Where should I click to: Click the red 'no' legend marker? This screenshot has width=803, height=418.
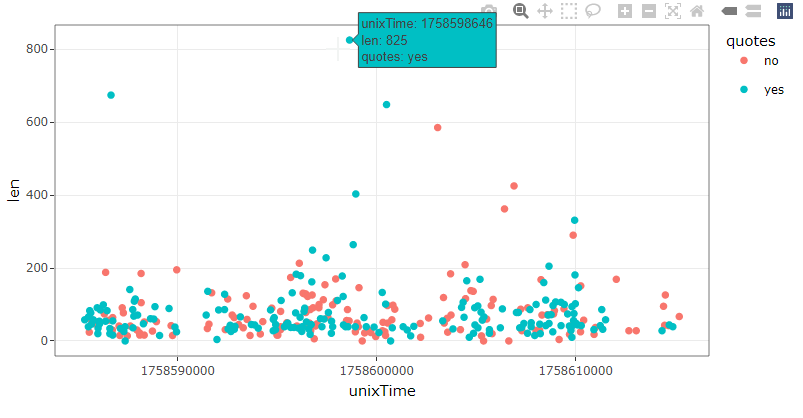coord(744,61)
